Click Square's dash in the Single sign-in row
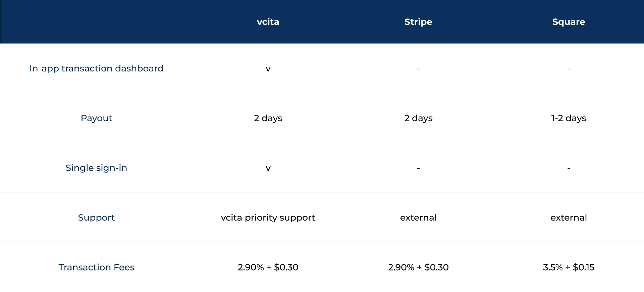 pyautogui.click(x=569, y=168)
